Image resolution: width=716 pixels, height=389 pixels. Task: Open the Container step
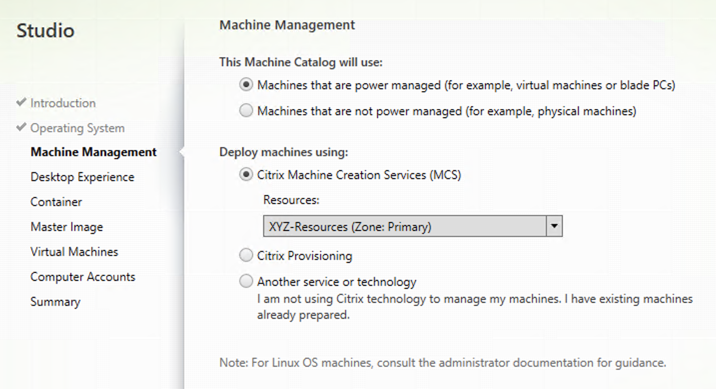pos(56,202)
